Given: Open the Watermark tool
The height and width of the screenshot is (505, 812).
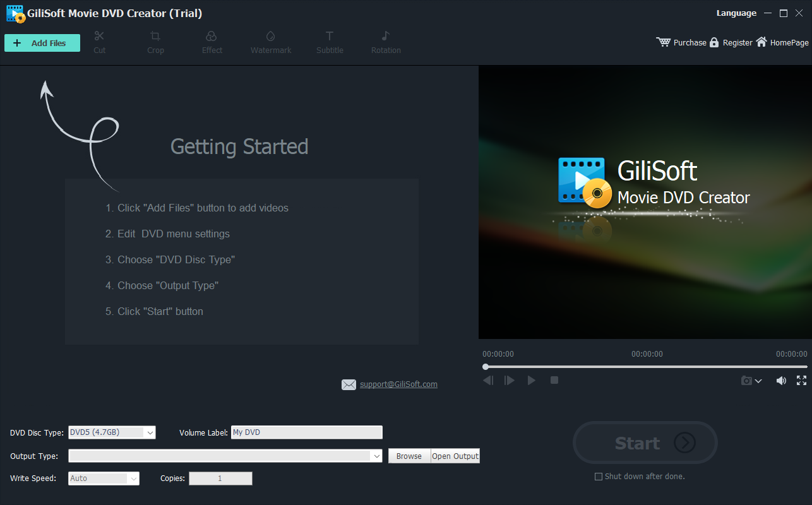Looking at the screenshot, I should [271, 42].
